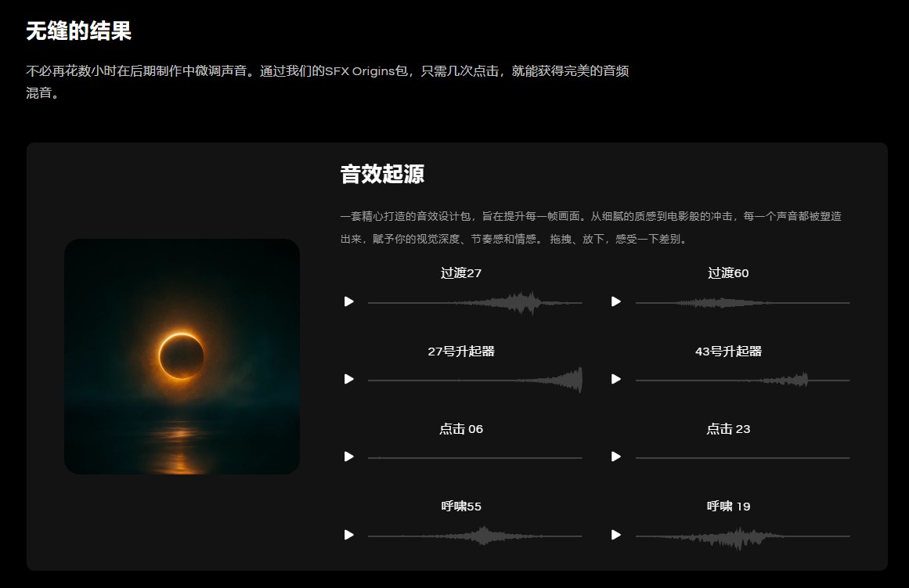Seek within the 43号升起器 waveform

coord(742,379)
